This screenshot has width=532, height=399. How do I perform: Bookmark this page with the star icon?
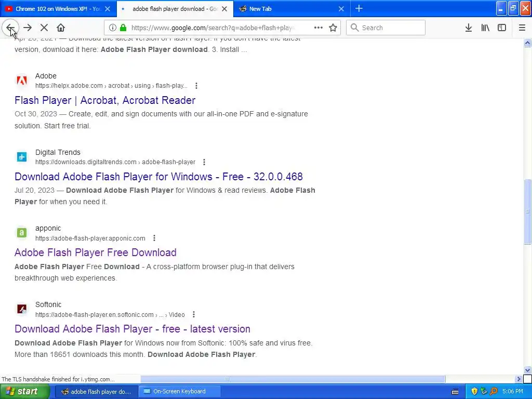click(333, 28)
